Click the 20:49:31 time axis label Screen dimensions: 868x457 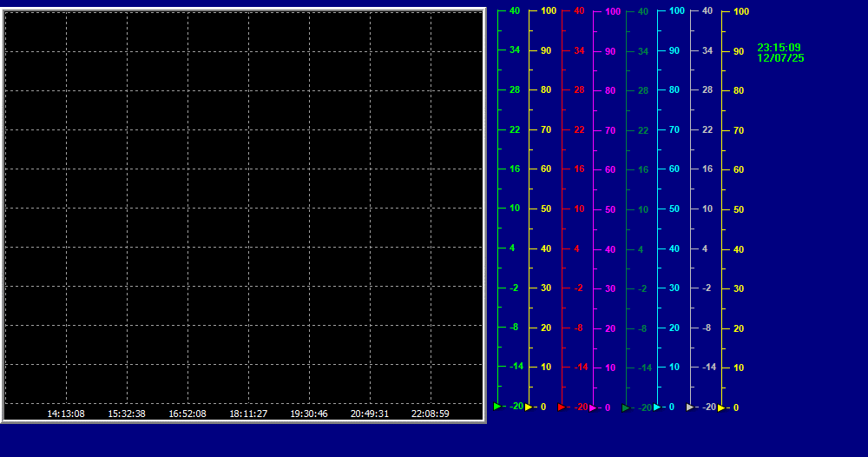pos(370,414)
